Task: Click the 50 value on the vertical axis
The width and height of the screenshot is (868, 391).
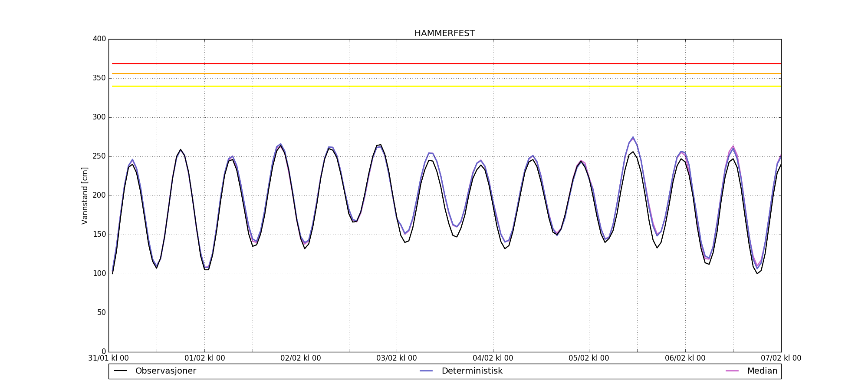Action: (102, 313)
